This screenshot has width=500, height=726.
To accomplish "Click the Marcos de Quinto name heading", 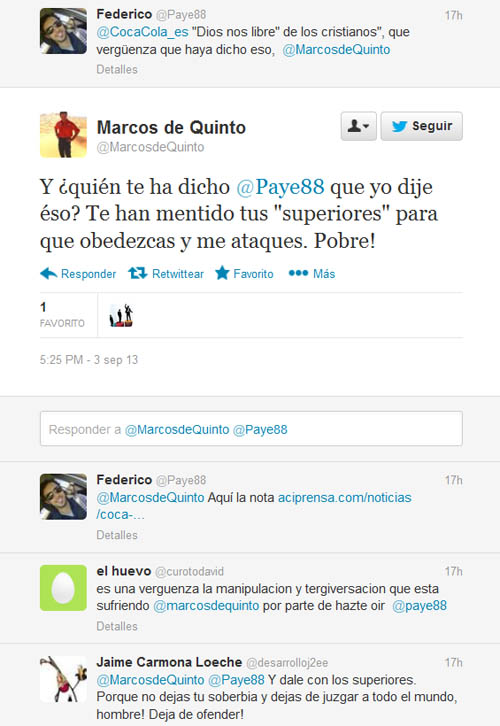I will [x=171, y=127].
